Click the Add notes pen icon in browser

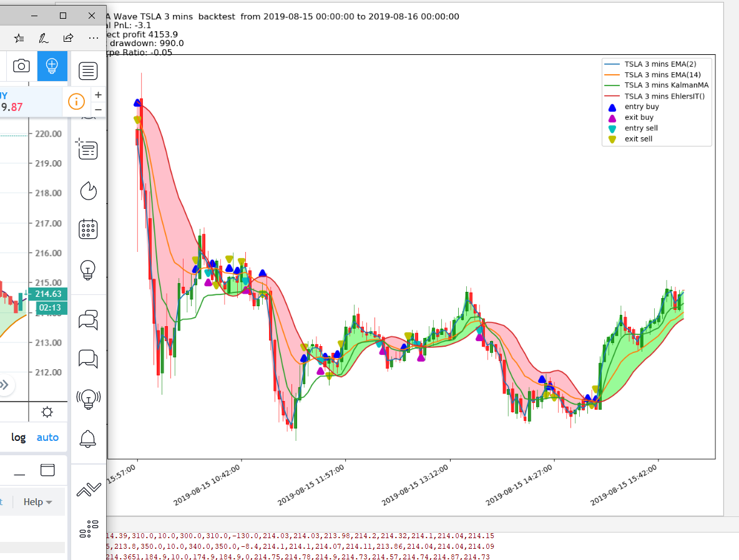click(43, 38)
